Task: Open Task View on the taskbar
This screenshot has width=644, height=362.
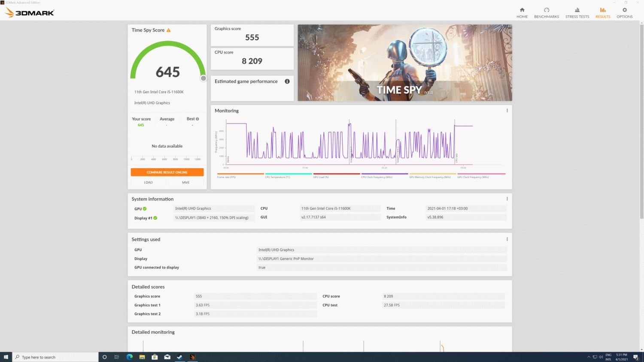Action: 117,357
